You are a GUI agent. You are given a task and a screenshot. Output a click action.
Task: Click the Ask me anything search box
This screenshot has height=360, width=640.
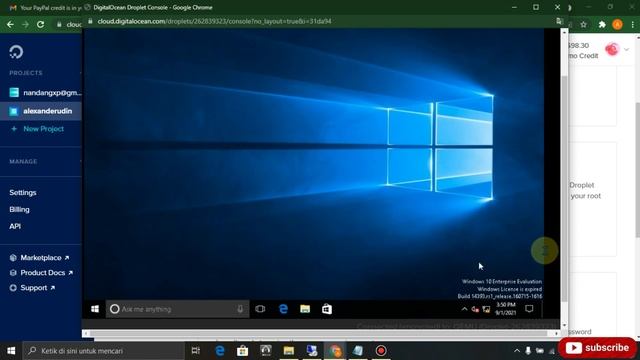pos(177,309)
